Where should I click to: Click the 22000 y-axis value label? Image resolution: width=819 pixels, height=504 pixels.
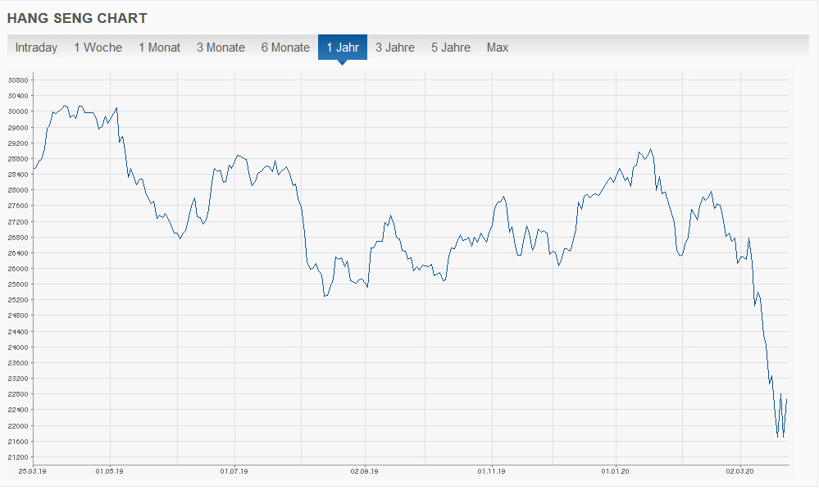pos(18,426)
